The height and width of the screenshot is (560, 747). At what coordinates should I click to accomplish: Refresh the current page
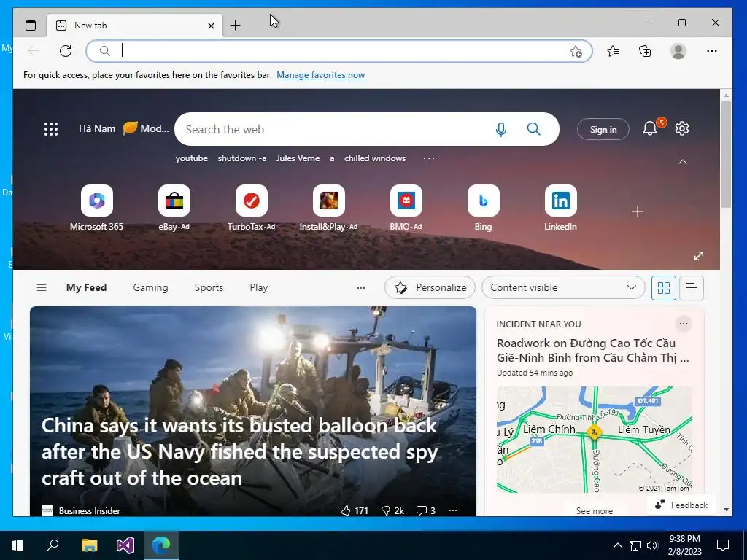66,51
